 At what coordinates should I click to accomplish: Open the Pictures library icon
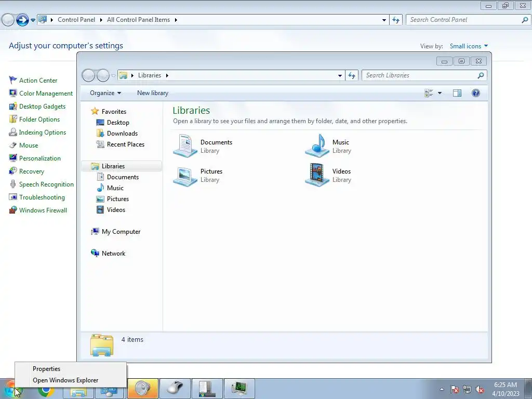(185, 176)
